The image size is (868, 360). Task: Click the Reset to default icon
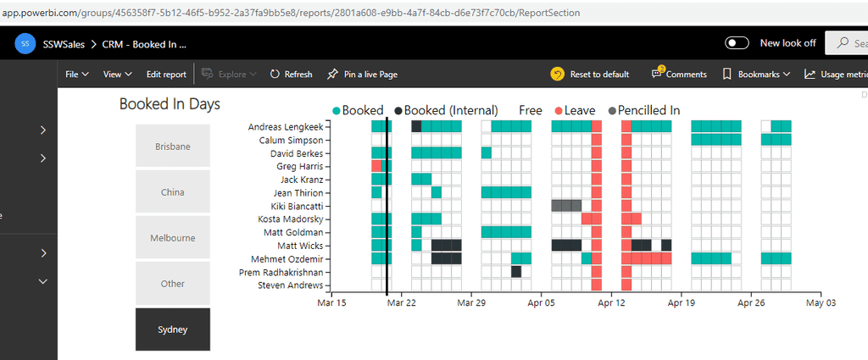pos(557,75)
